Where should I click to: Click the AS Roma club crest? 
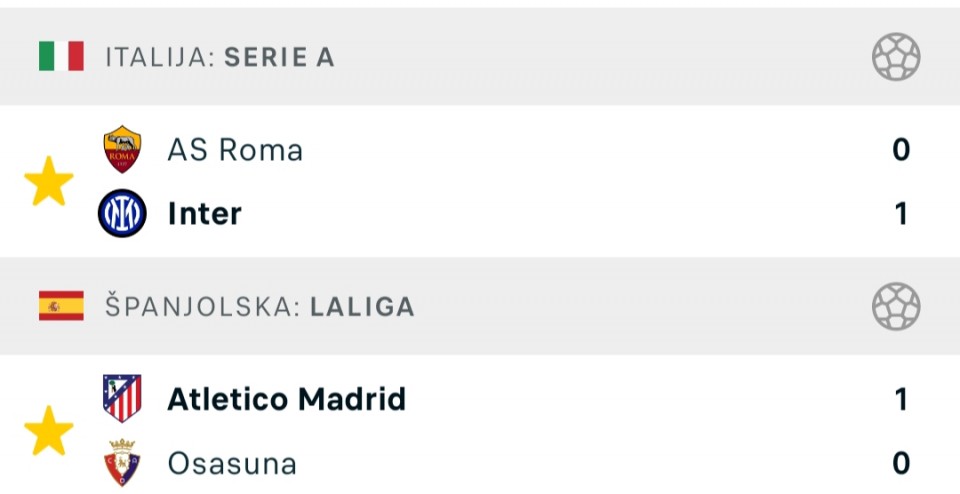122,149
